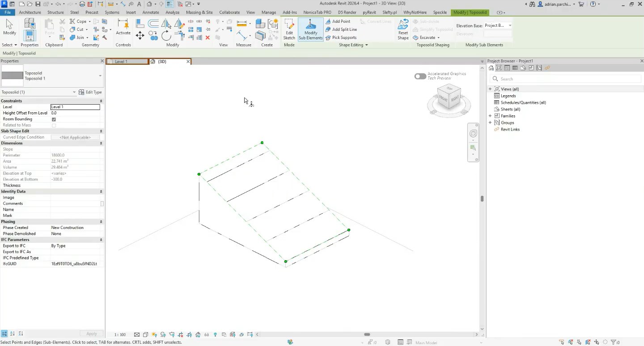
Task: Click the Modify Sub Elements tool
Action: [310, 30]
